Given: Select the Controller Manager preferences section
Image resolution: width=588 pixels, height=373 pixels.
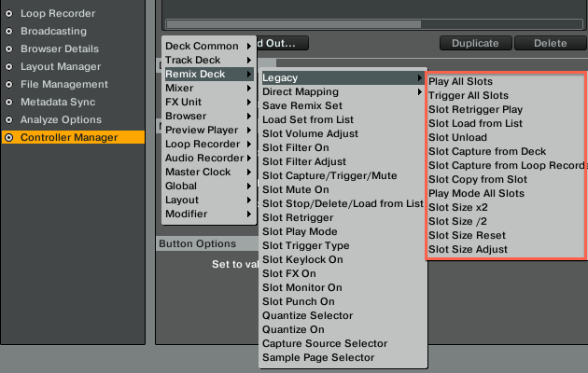Looking at the screenshot, I should [69, 137].
